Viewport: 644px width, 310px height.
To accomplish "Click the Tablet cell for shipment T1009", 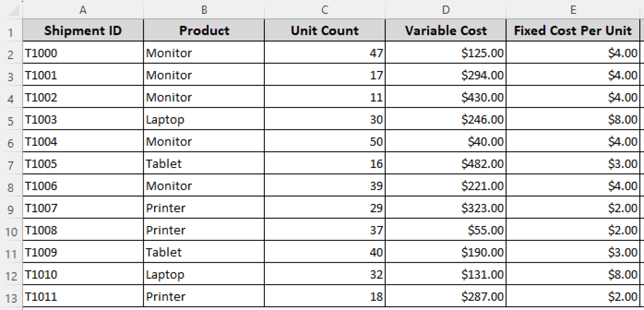I will pos(204,252).
